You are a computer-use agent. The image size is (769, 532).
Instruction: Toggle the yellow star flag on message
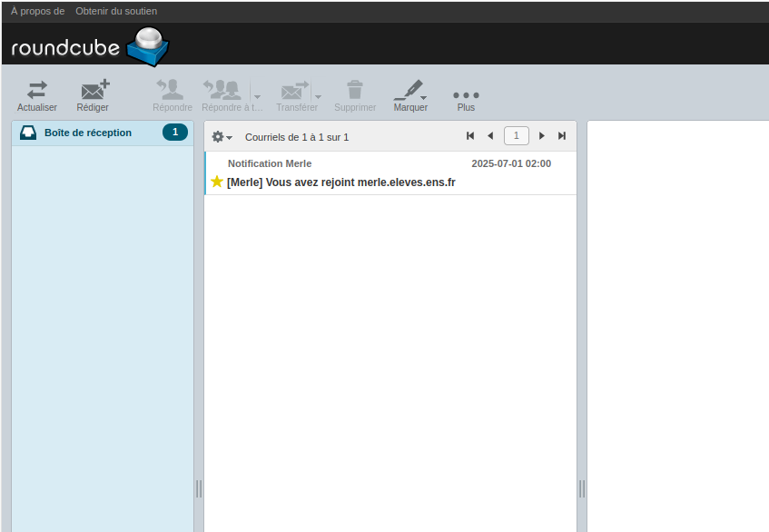[217, 182]
